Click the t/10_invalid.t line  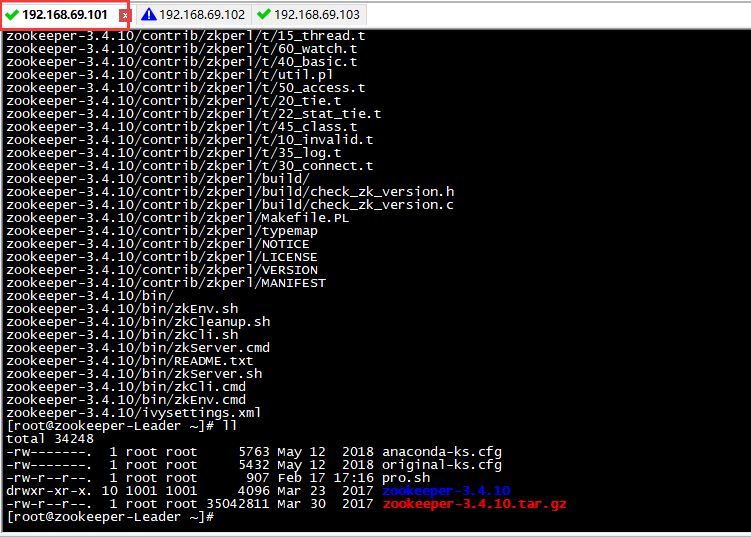click(190, 140)
